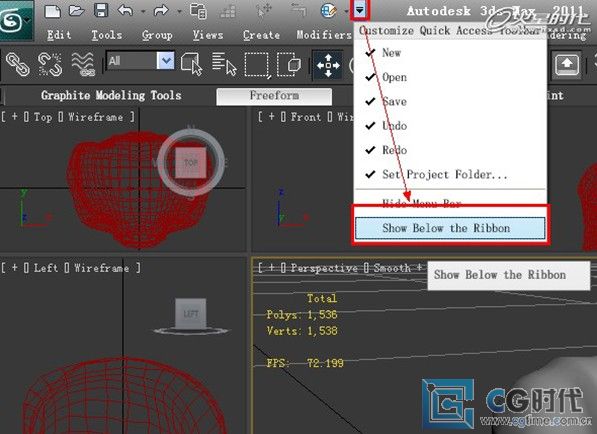Choose Hide Menu Bar from the dropdown
The width and height of the screenshot is (597, 434).
point(450,203)
